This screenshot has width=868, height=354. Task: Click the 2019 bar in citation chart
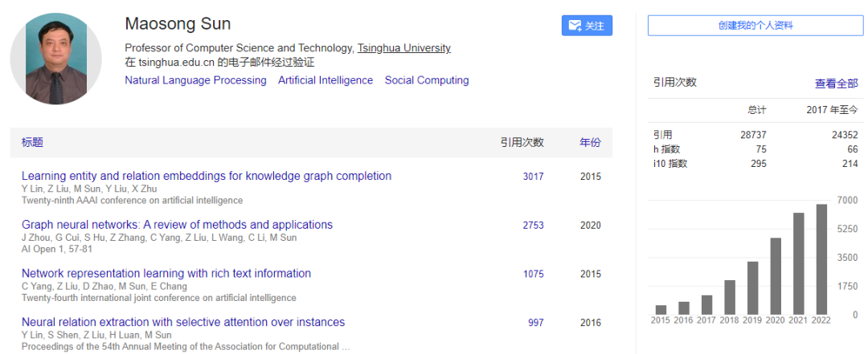point(753,287)
